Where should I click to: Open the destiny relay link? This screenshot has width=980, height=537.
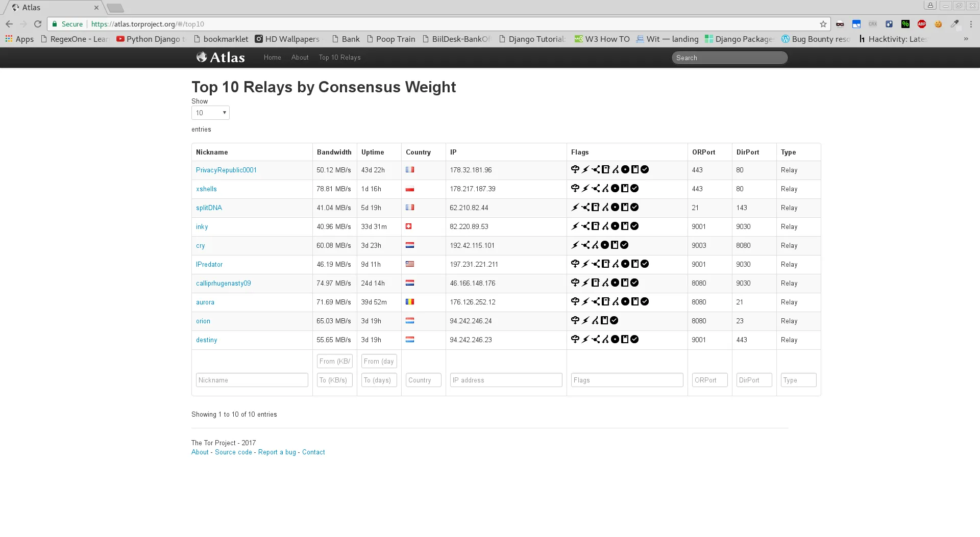pyautogui.click(x=207, y=340)
